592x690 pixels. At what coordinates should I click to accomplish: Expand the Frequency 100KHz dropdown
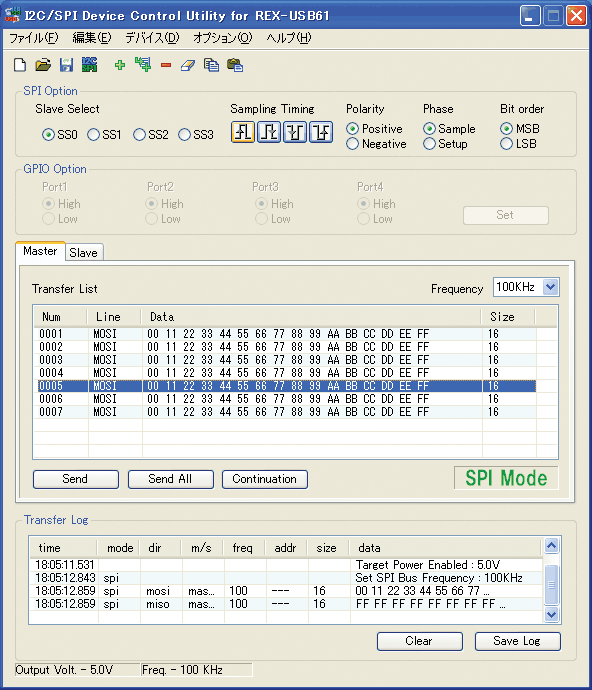(x=551, y=287)
